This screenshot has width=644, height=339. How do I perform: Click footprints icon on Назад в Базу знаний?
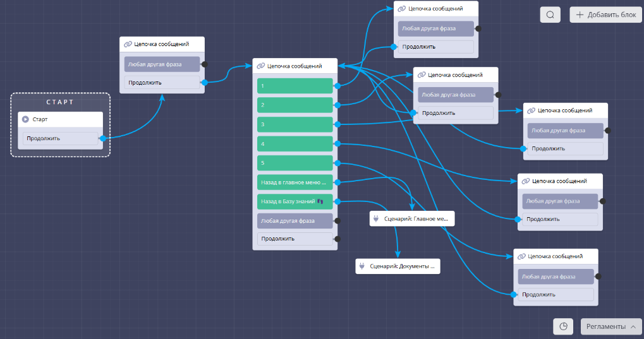[320, 202]
